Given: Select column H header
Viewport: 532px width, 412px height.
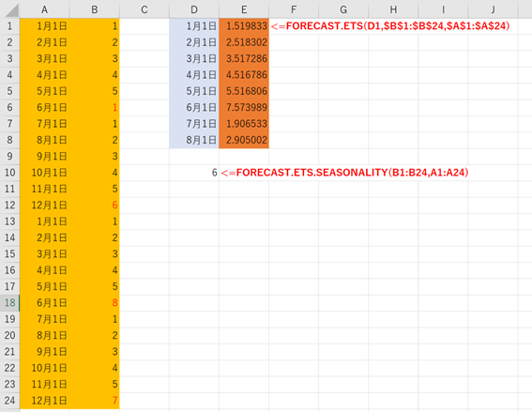Looking at the screenshot, I should click(x=393, y=9).
